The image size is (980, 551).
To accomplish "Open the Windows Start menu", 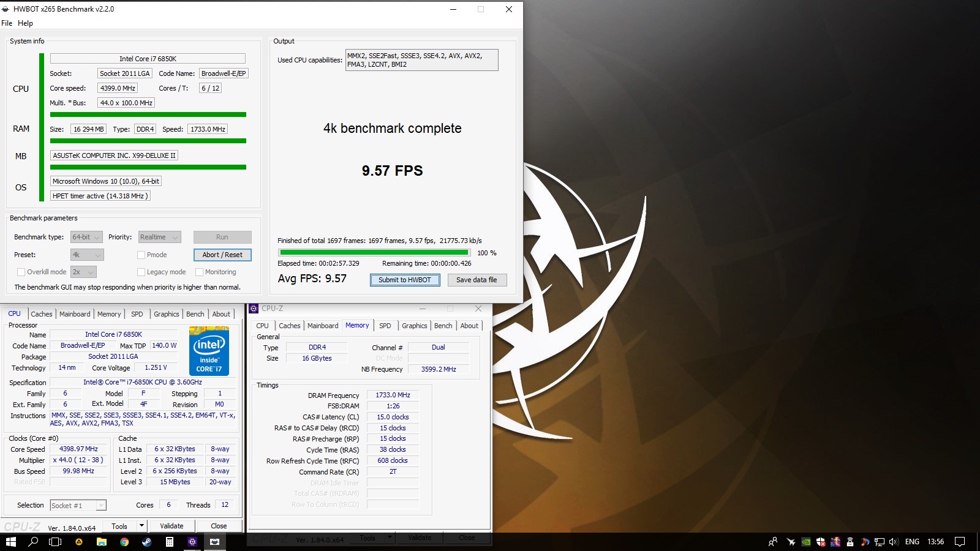I will click(x=10, y=542).
